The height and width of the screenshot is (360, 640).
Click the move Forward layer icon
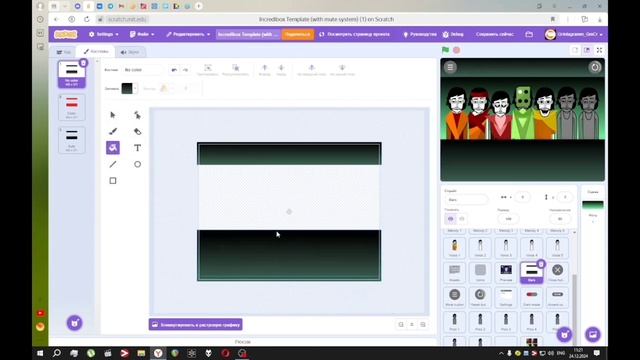(264, 69)
